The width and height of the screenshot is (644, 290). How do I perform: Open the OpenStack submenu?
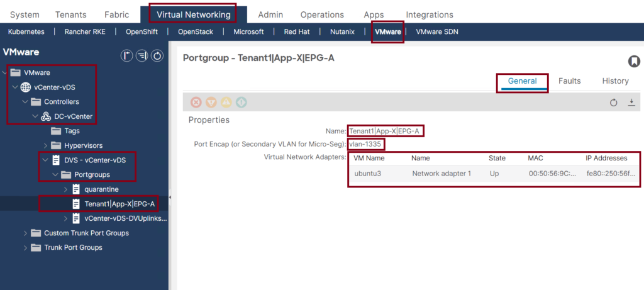point(196,31)
